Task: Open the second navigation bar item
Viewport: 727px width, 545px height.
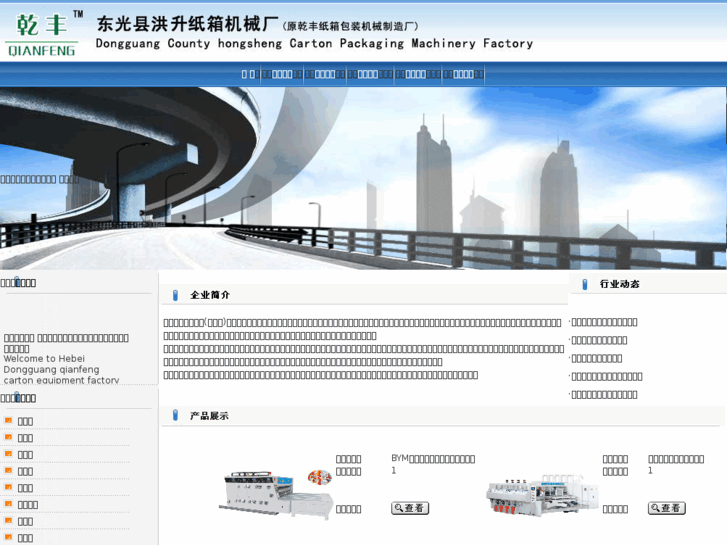Action: [282, 74]
